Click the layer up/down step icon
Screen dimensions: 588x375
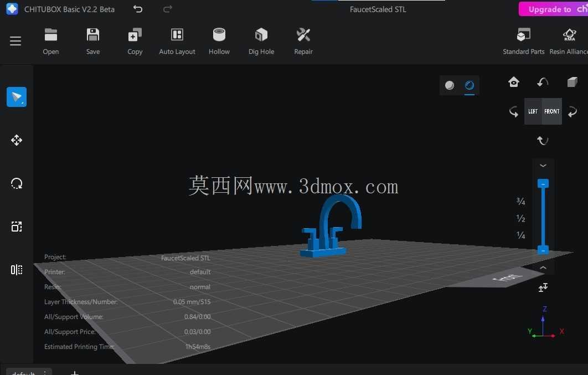pyautogui.click(x=543, y=287)
